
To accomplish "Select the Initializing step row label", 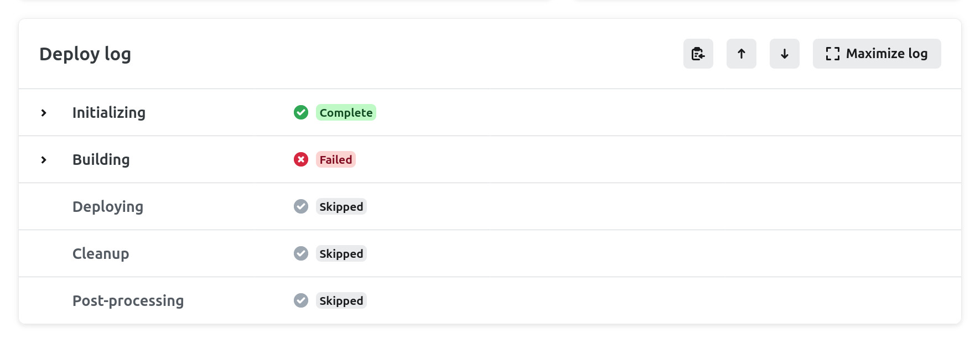I will pos(109,113).
